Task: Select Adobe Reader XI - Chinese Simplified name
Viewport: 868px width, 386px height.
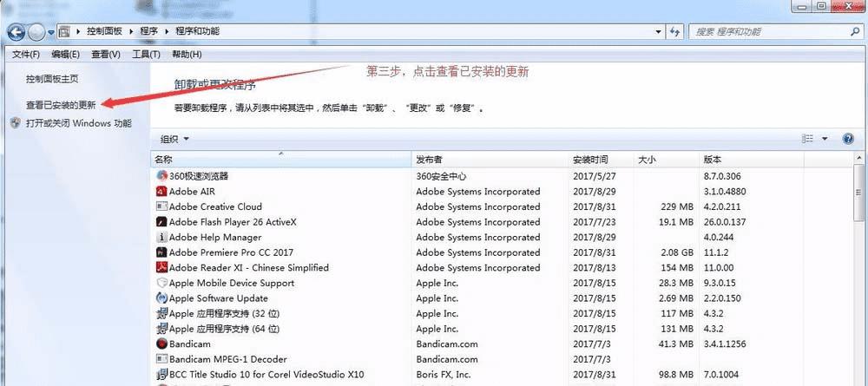Action: [x=249, y=268]
